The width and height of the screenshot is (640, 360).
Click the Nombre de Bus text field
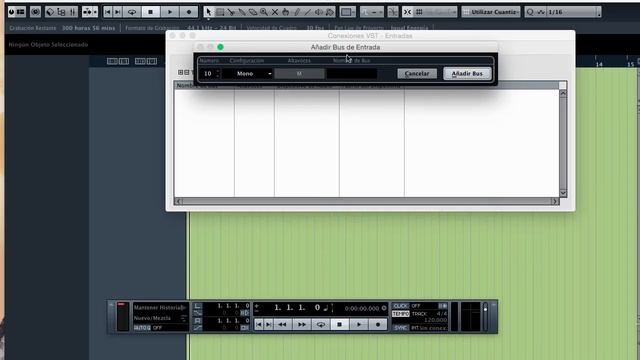coord(351,73)
